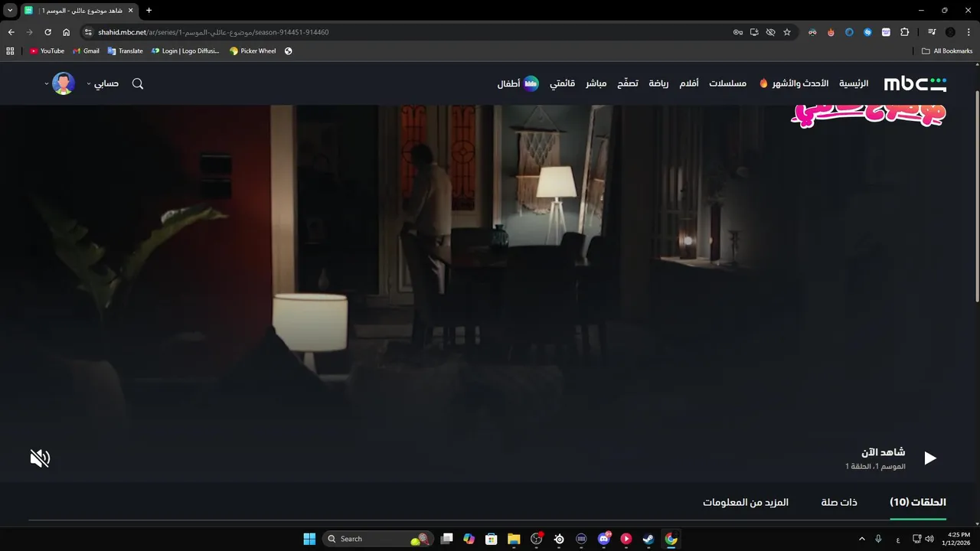Image resolution: width=980 pixels, height=551 pixels.
Task: Open File Explorer from the taskbar
Action: tap(514, 539)
